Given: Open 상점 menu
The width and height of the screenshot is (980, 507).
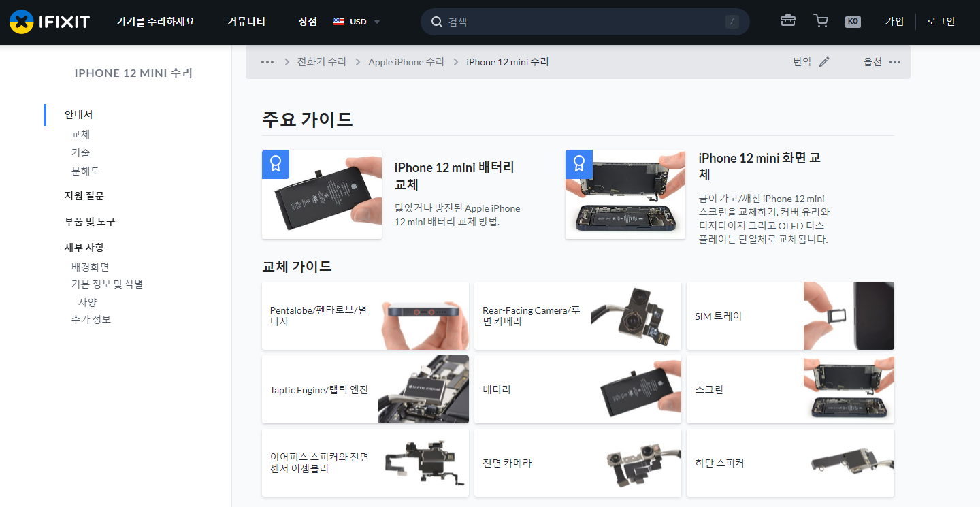Looking at the screenshot, I should point(308,22).
